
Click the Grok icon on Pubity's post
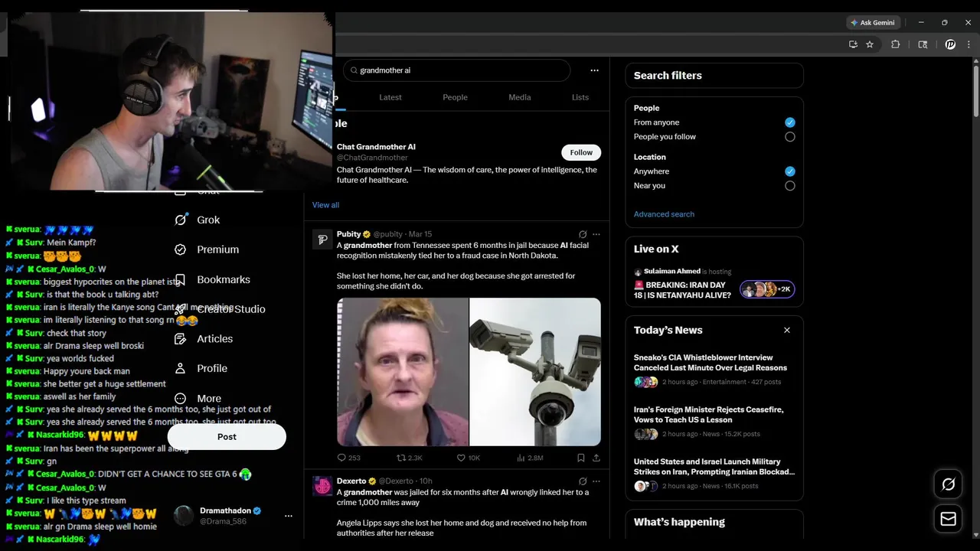tap(583, 234)
